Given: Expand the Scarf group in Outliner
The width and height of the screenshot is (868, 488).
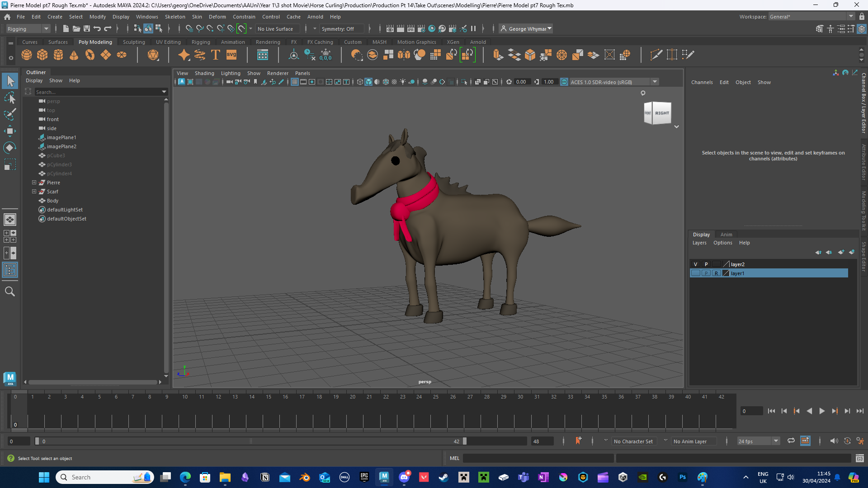Looking at the screenshot, I should coord(34,192).
